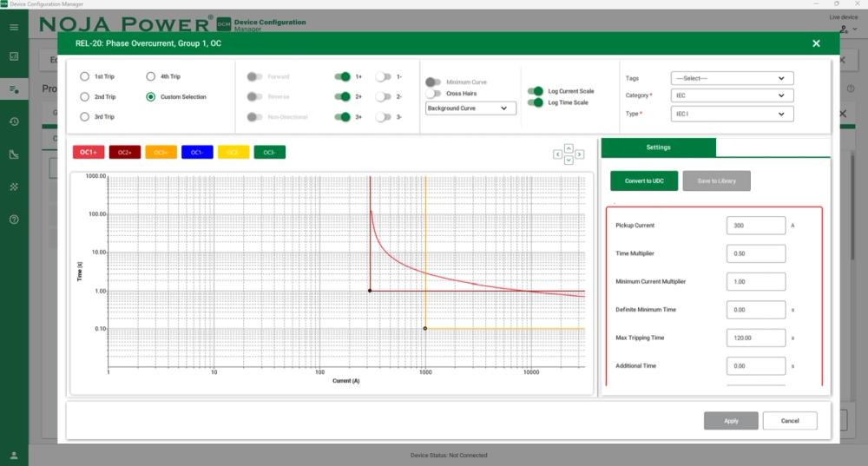The image size is (868, 466).
Task: Select the orange OC3+ curve tag
Action: click(x=161, y=152)
